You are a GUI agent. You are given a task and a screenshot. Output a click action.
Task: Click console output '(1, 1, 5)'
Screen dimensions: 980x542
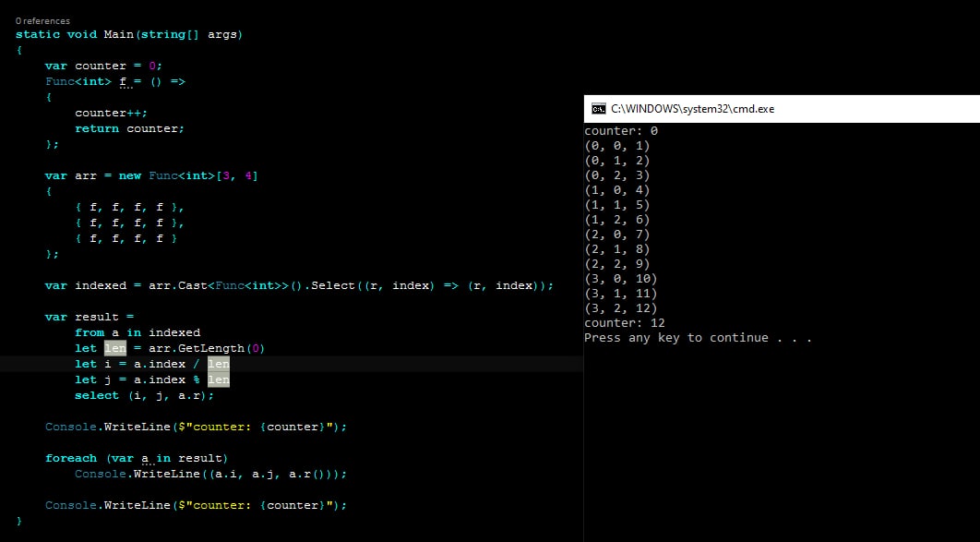[x=617, y=205]
